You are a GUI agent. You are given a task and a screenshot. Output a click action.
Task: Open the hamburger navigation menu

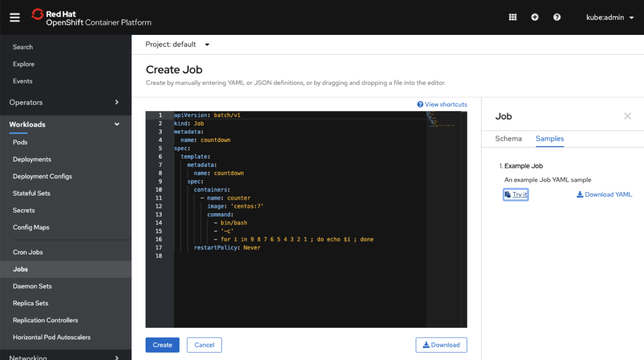tap(15, 17)
